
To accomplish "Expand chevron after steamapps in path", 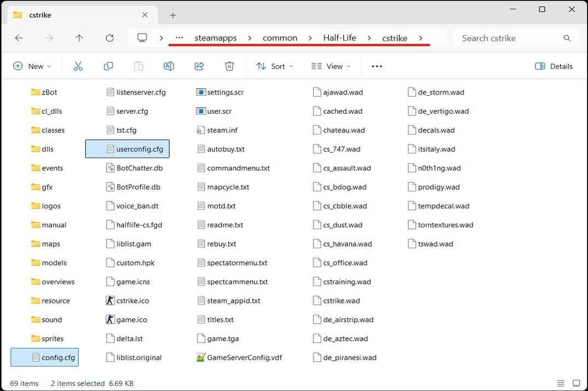I will tap(249, 38).
